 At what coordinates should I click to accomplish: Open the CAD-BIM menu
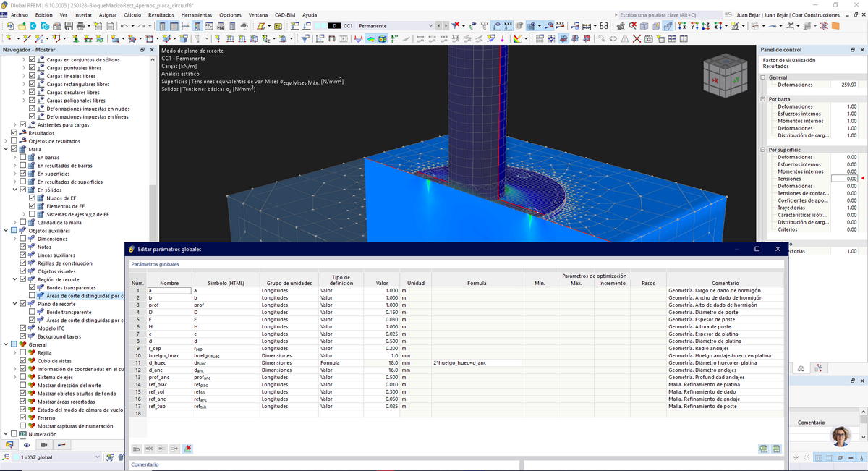(284, 14)
